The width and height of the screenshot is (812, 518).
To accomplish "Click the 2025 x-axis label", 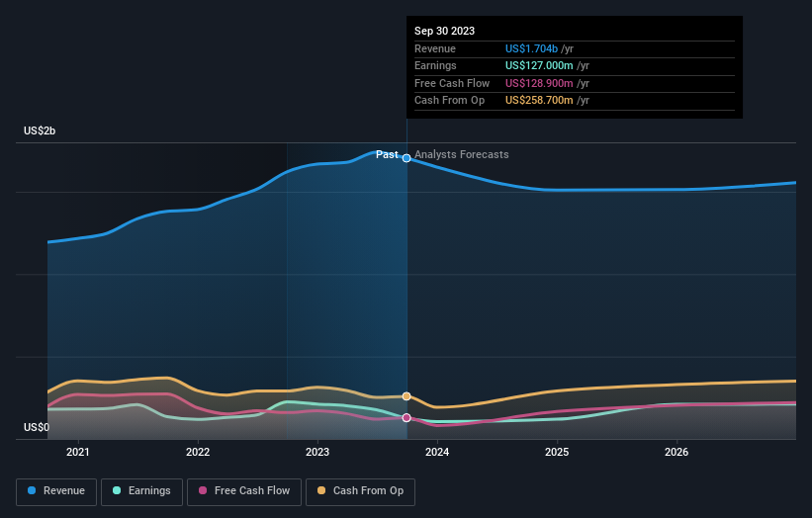I will [x=557, y=453].
